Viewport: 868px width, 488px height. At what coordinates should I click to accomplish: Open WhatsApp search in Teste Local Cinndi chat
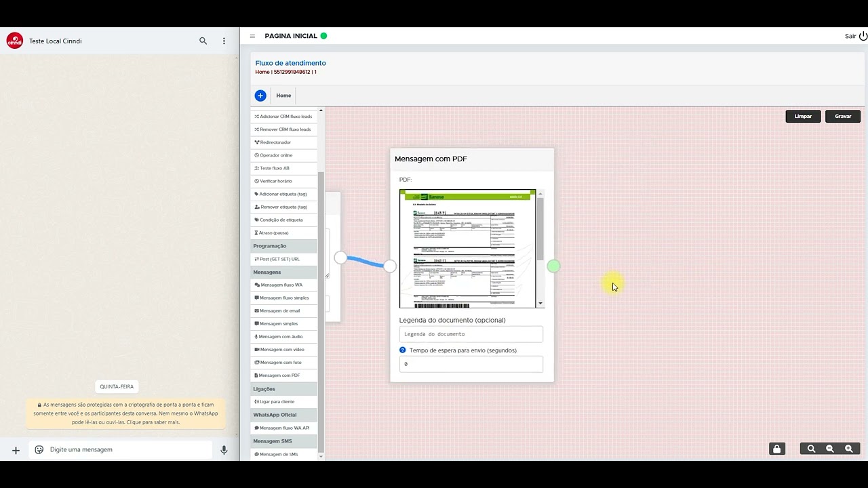click(203, 41)
